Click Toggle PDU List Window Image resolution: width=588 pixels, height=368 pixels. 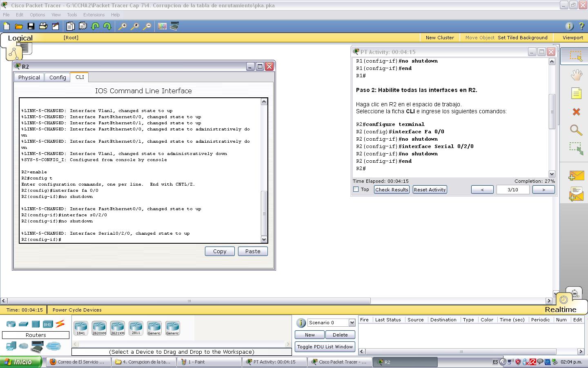325,347
